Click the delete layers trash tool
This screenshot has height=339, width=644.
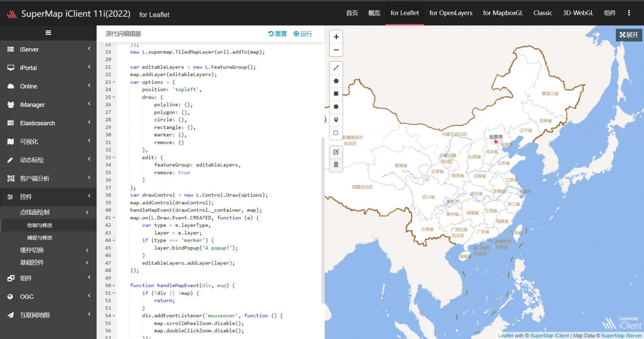(336, 165)
